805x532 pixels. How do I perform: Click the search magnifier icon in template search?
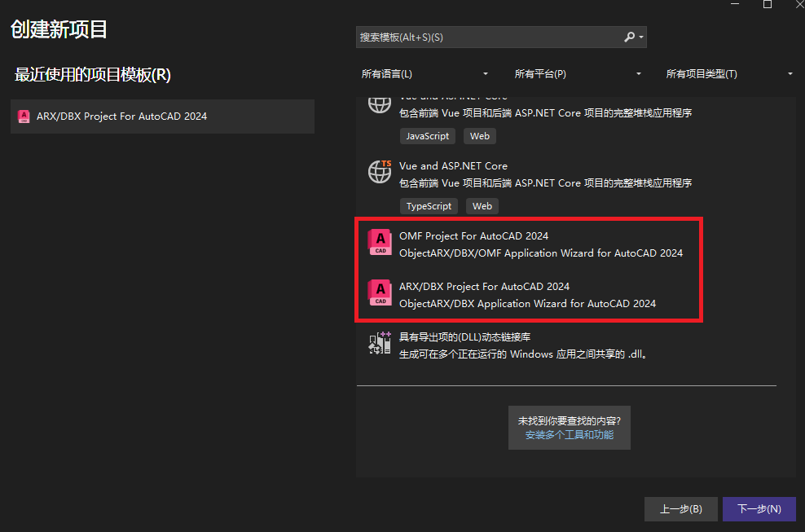(x=629, y=37)
